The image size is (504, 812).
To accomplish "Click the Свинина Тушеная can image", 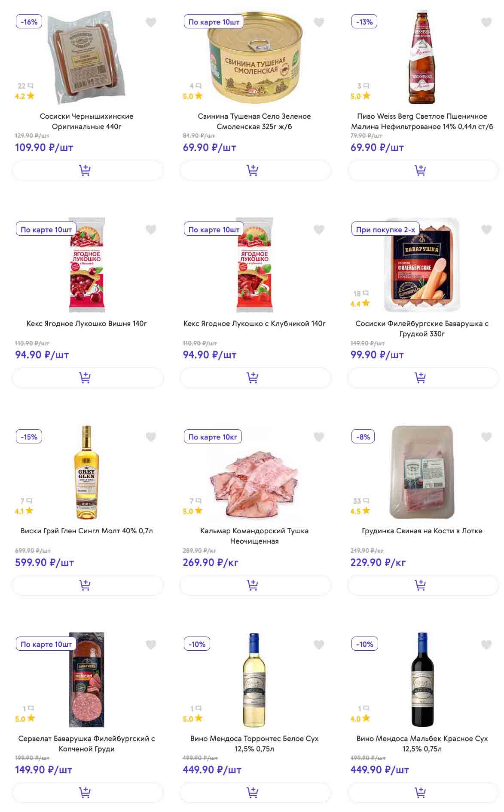I will [x=255, y=58].
